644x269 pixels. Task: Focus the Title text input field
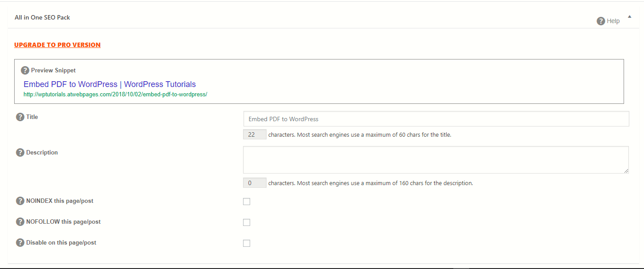436,119
